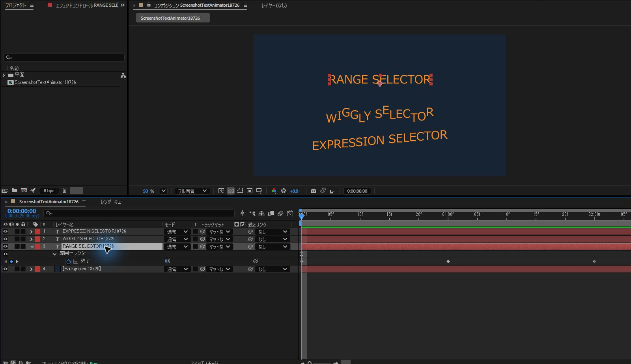Create new folder in Project panel
Viewport: 631px width, 364px height.
pyautogui.click(x=14, y=191)
